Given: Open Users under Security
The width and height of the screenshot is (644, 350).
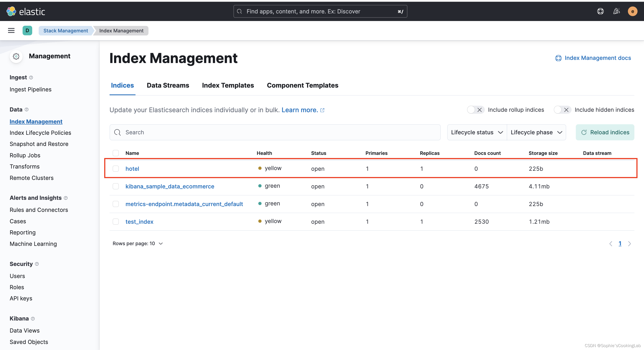Looking at the screenshot, I should [x=17, y=276].
